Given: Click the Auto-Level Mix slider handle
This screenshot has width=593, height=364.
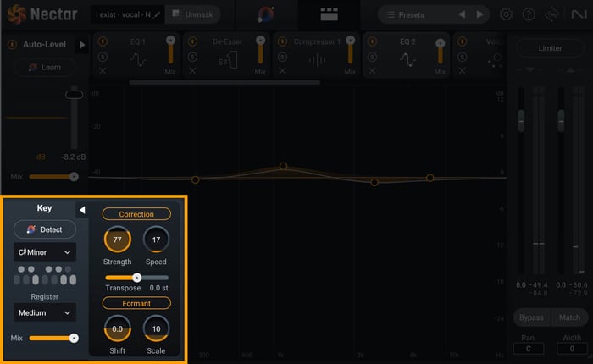Looking at the screenshot, I should (x=75, y=177).
